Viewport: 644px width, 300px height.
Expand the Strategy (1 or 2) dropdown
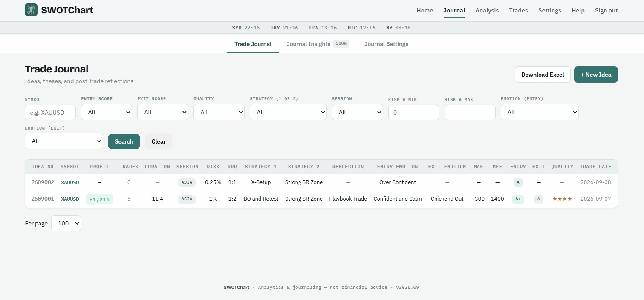[x=288, y=112]
